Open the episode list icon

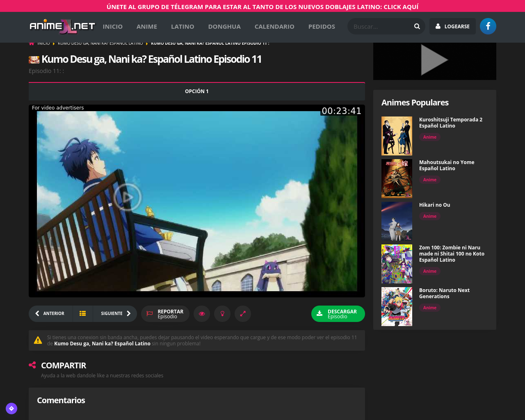click(x=82, y=313)
